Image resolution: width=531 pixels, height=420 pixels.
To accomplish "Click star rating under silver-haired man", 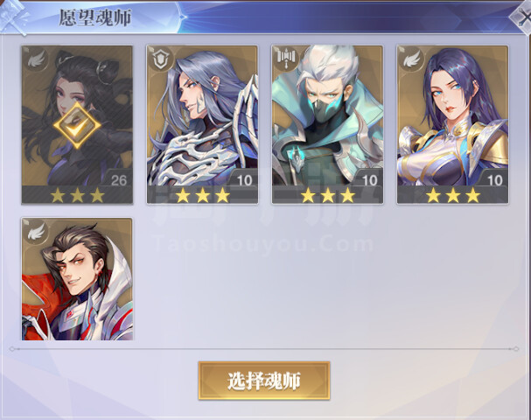I will pos(202,195).
